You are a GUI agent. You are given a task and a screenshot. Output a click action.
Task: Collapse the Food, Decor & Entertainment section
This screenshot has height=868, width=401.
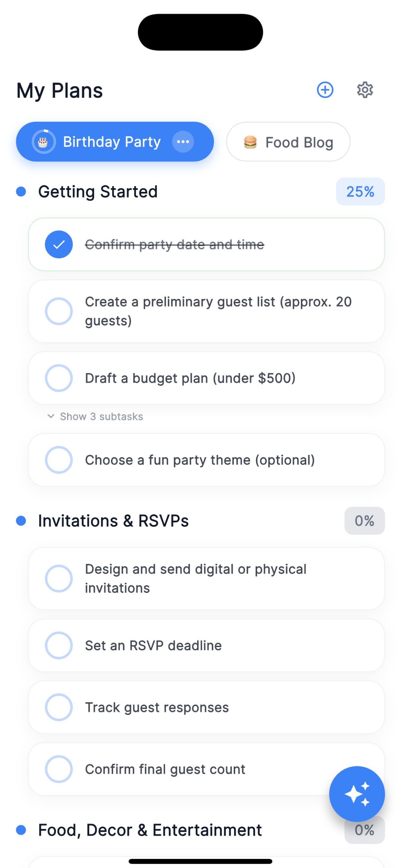149,830
